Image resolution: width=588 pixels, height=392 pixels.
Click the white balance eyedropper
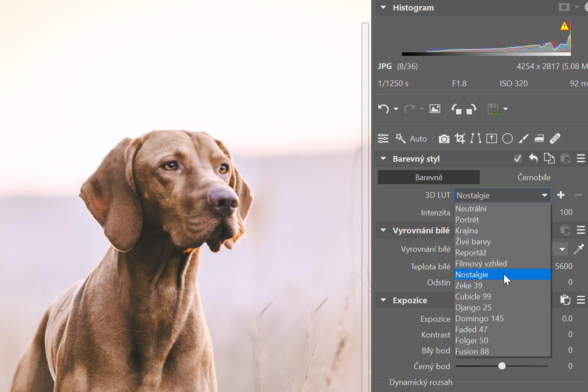[x=579, y=249]
